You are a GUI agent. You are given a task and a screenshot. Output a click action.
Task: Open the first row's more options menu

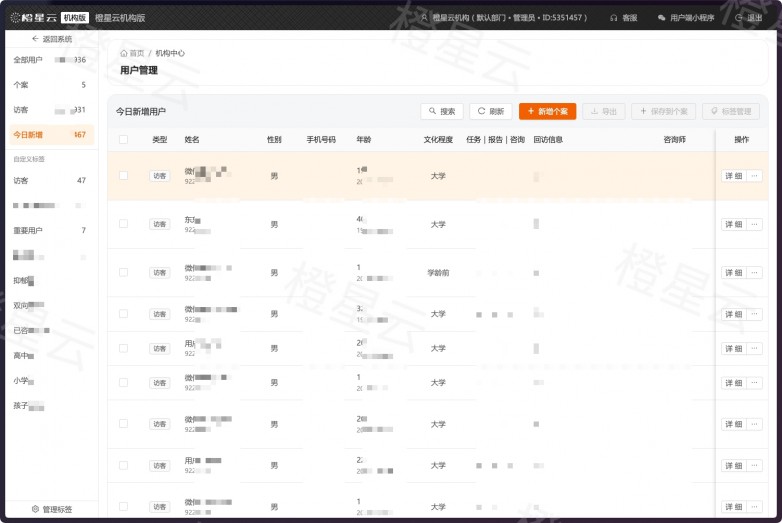[755, 176]
